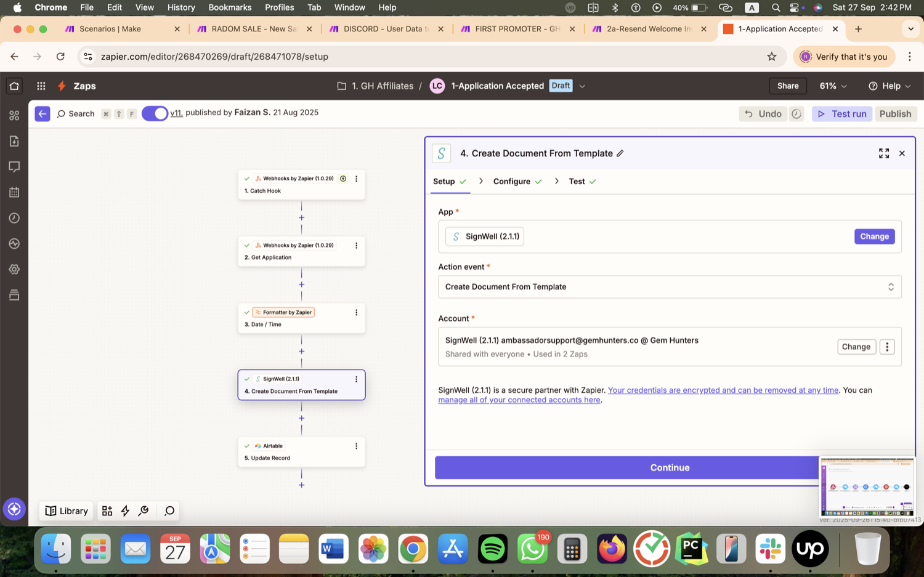The image size is (924, 577).
Task: Click the back arrow button beside Search
Action: point(43,114)
